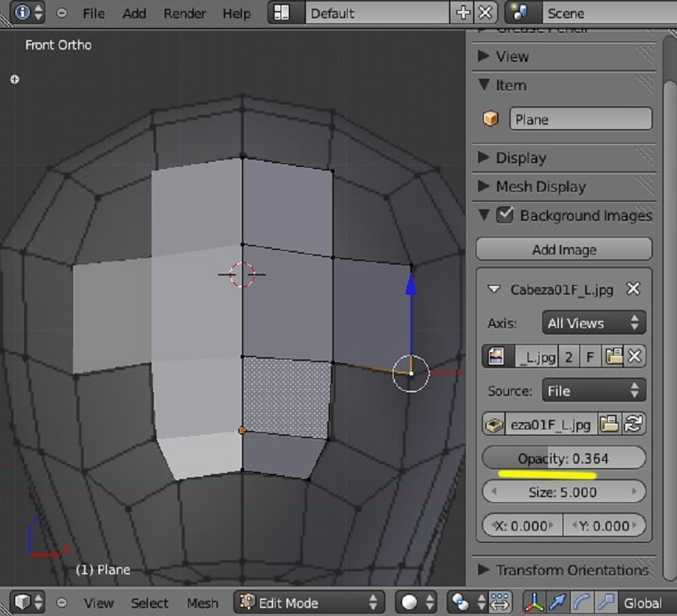Image resolution: width=677 pixels, height=616 pixels.
Task: Adjust the Opacity slider
Action: click(564, 458)
